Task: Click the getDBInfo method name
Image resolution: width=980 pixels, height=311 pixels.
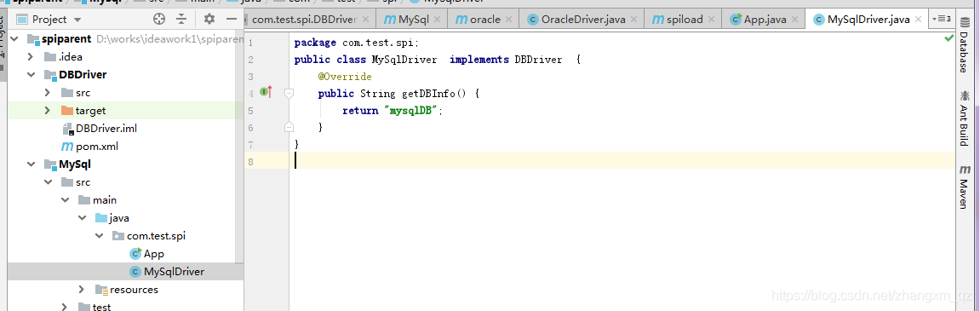Action: (428, 93)
